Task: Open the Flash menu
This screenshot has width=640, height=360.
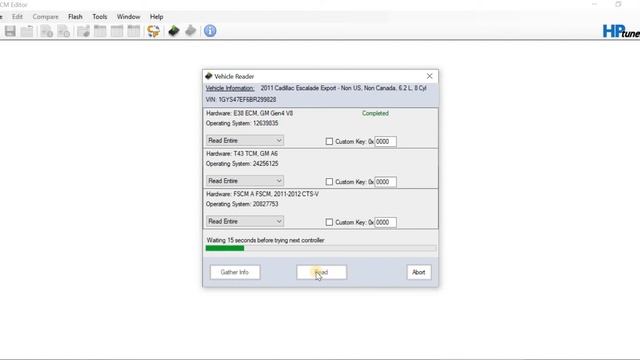Action: pos(75,17)
